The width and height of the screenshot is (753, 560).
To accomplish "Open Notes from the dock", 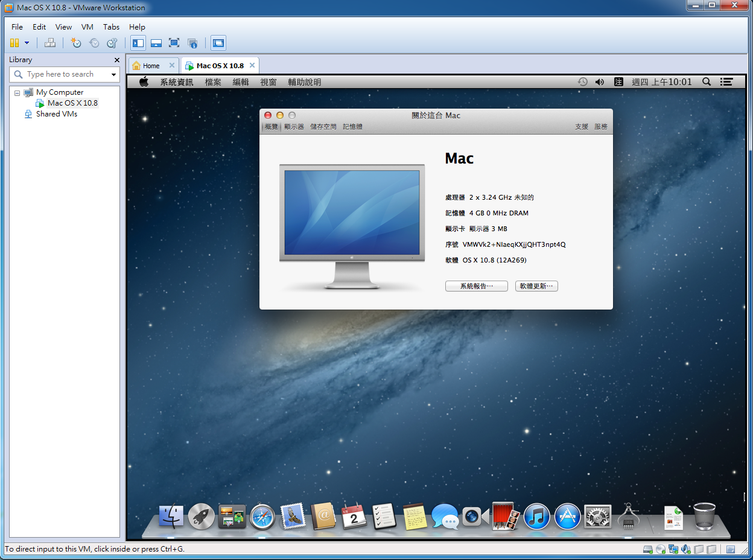I will tap(415, 517).
